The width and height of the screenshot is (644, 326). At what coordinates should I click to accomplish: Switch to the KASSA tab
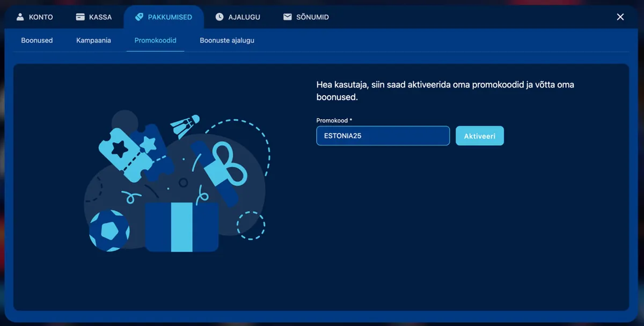pos(94,17)
